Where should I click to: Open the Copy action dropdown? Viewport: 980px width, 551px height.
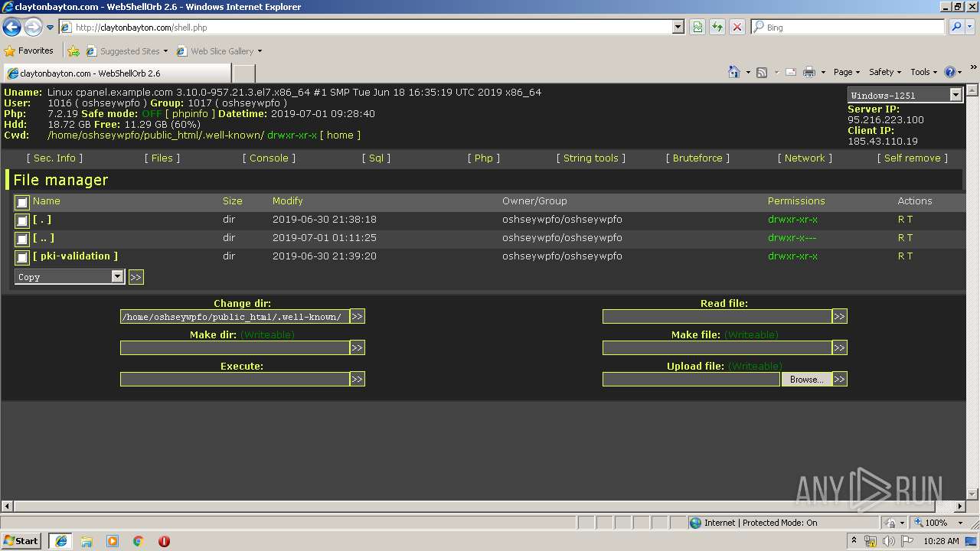click(70, 277)
